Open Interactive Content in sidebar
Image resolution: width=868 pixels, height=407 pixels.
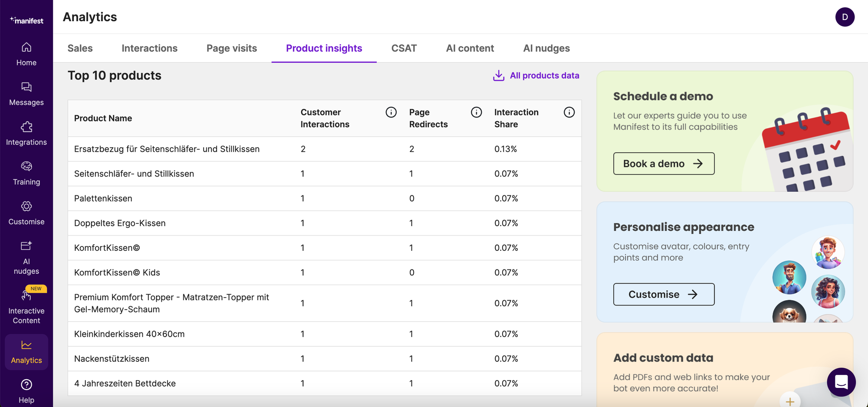click(x=26, y=307)
